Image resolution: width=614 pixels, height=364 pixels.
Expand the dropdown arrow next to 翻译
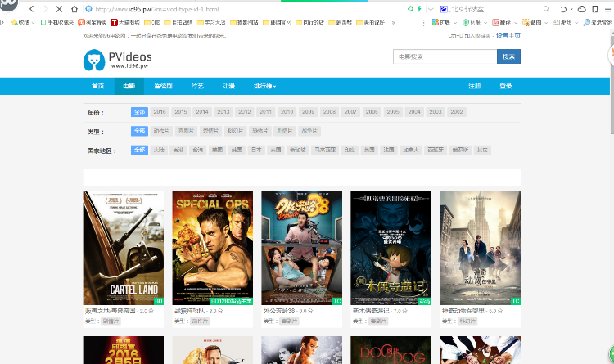pos(515,23)
